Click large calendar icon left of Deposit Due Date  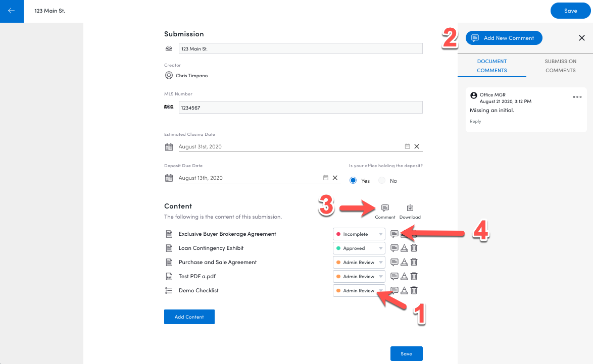(169, 178)
